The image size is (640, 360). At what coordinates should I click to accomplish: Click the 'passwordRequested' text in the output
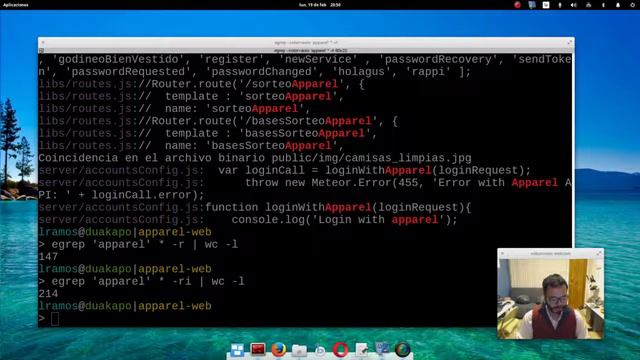click(x=129, y=72)
